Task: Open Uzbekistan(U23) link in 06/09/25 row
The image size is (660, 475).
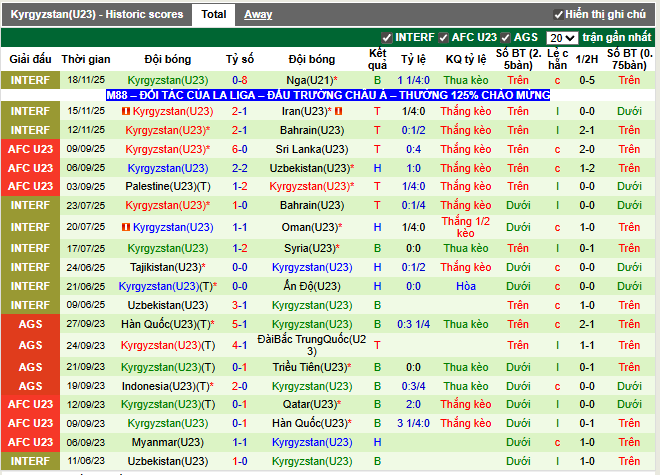Action: tap(312, 168)
